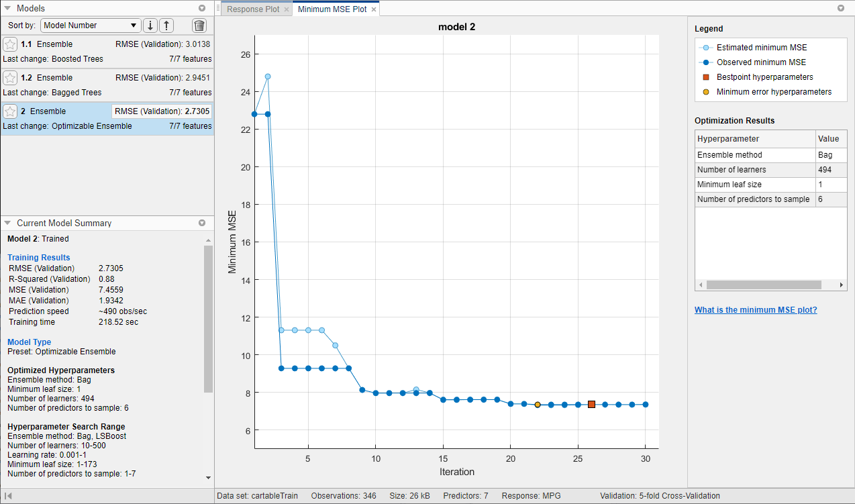855x504 pixels.
Task: Toggle the favorite star on model 1.1
Action: click(10, 44)
